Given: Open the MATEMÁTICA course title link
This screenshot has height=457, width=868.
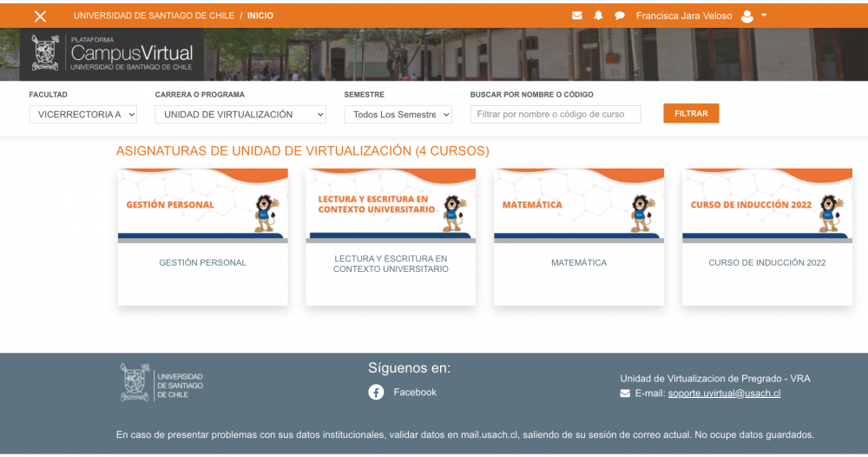Looking at the screenshot, I should tap(579, 262).
